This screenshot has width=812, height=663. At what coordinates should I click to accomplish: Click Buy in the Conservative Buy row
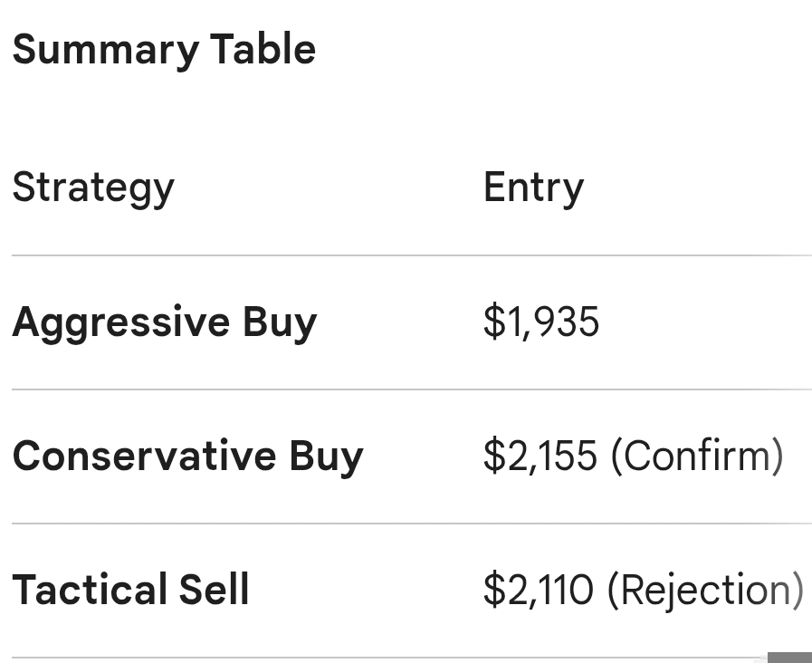(326, 456)
